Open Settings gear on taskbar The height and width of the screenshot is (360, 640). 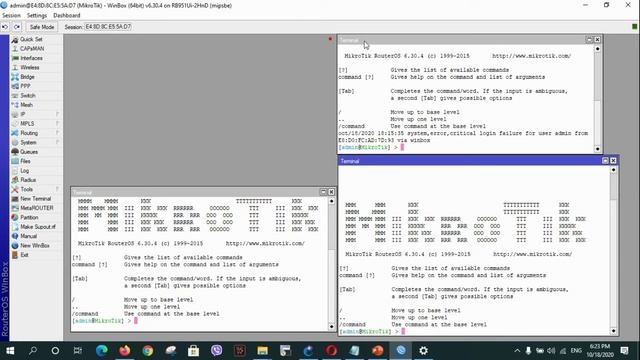pos(424,351)
